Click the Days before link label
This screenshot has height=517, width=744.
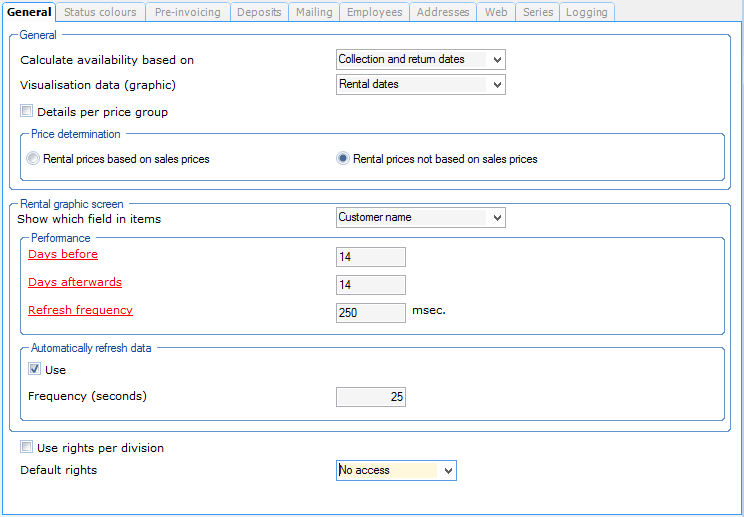click(x=63, y=254)
